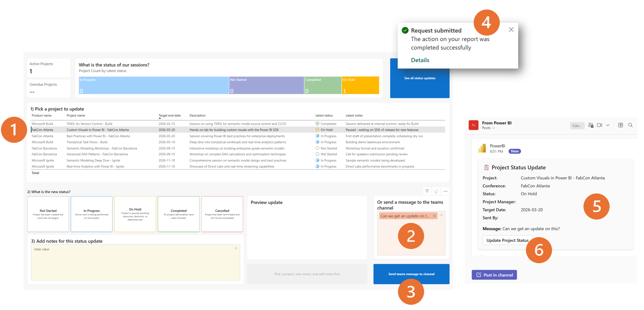Click the eraser clear-selections icon
The height and width of the screenshot is (310, 644).
[436, 191]
